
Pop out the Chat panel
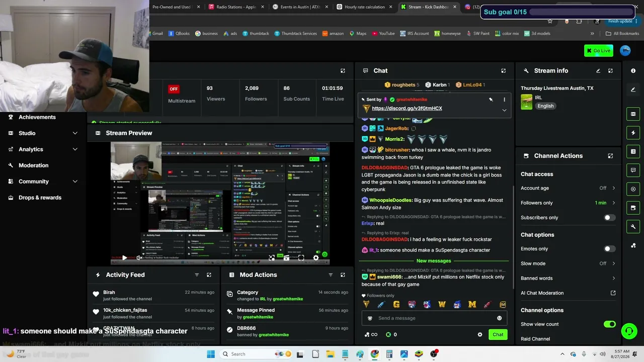click(503, 71)
